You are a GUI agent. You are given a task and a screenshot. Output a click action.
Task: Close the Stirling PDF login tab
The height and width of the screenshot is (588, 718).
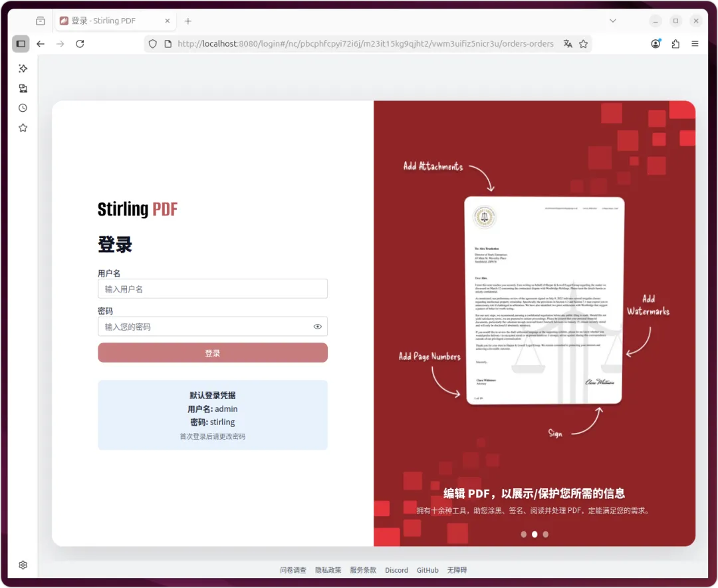coord(167,21)
